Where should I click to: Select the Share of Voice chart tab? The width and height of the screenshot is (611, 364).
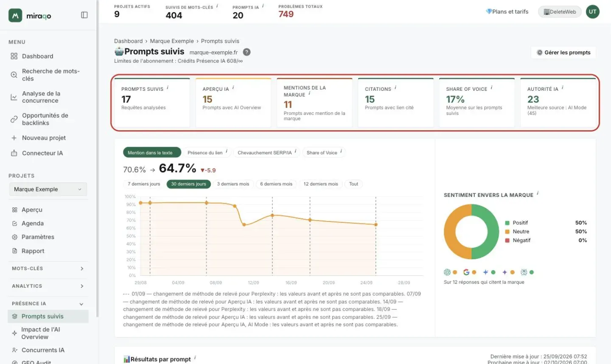324,153
